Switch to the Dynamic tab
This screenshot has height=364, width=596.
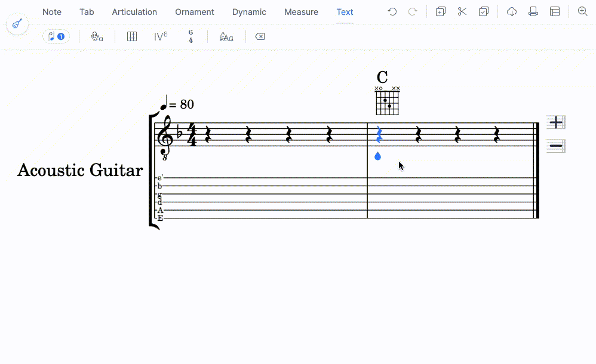pos(249,12)
